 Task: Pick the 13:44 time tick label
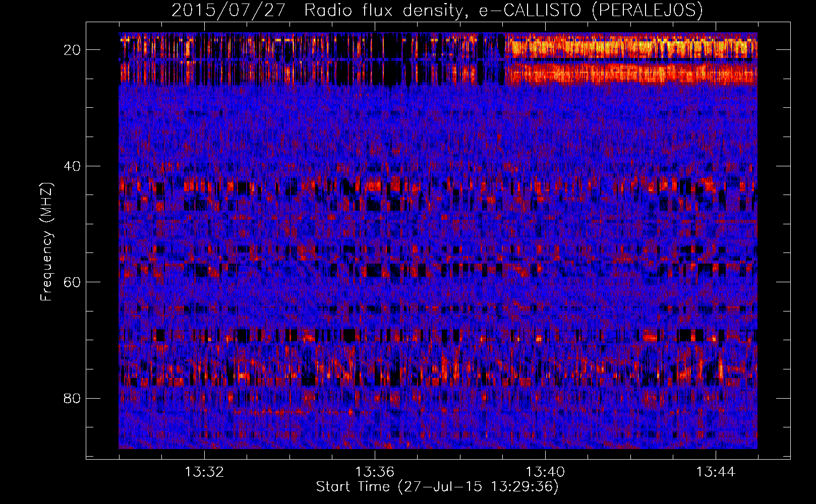click(716, 472)
